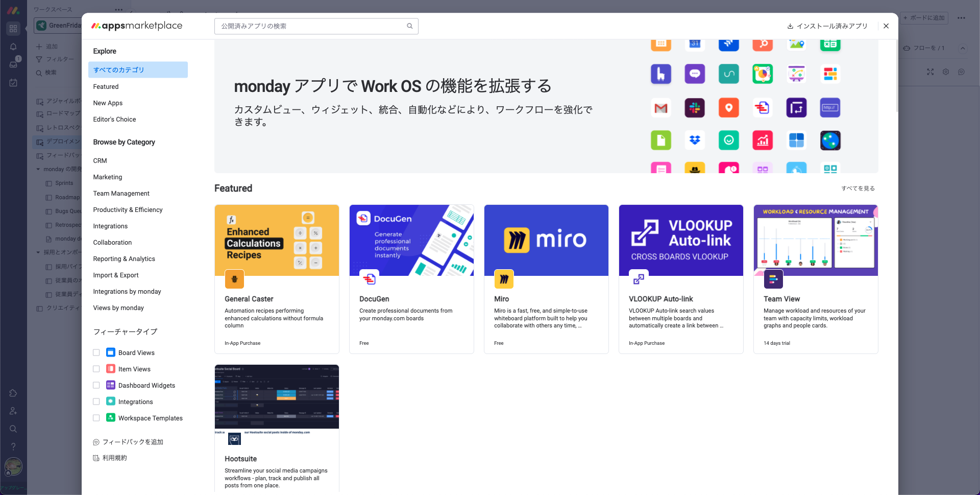The width and height of the screenshot is (980, 495).
Task: Click the すべてを見る link for Featured
Action: pos(857,188)
